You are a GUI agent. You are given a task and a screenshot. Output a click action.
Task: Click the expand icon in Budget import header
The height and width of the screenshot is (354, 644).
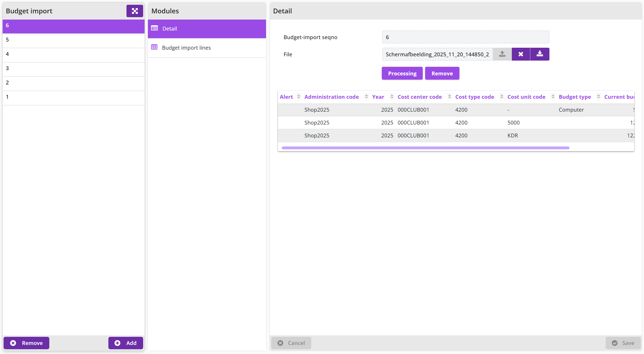[135, 11]
